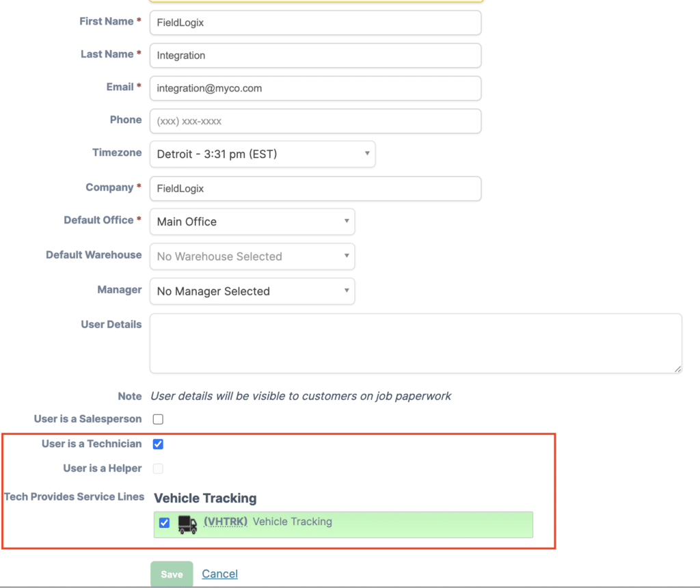Click the User is a Helper checkbox
This screenshot has height=588, width=700.
tap(158, 468)
